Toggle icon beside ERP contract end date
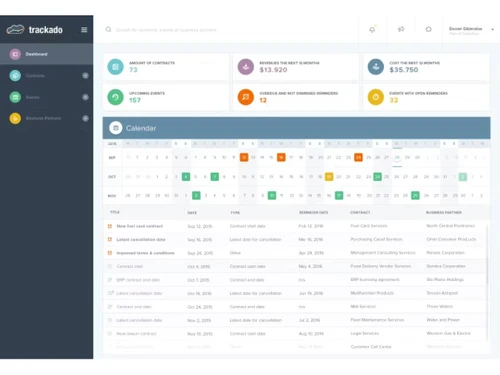Image resolution: width=500 pixels, height=375 pixels. click(110, 280)
